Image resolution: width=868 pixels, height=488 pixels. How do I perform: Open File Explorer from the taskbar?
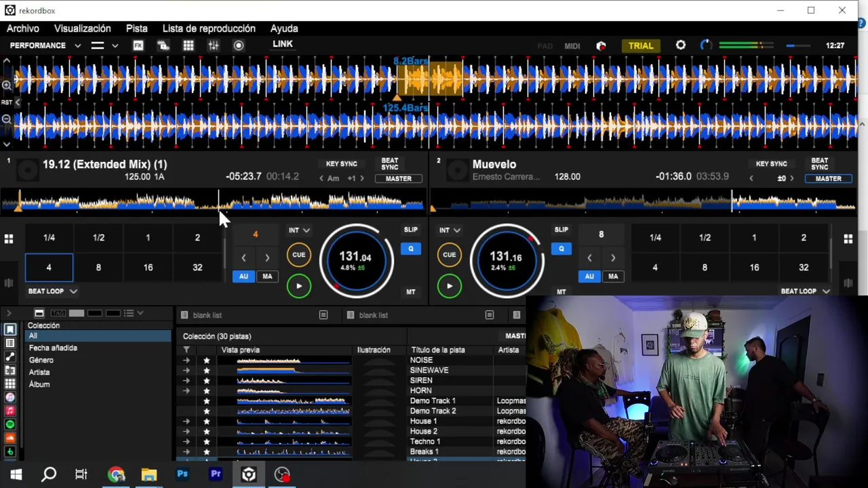(x=149, y=474)
